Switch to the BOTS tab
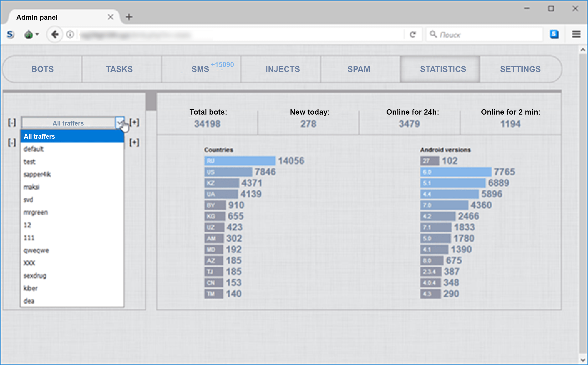Image resolution: width=588 pixels, height=365 pixels. coord(43,69)
